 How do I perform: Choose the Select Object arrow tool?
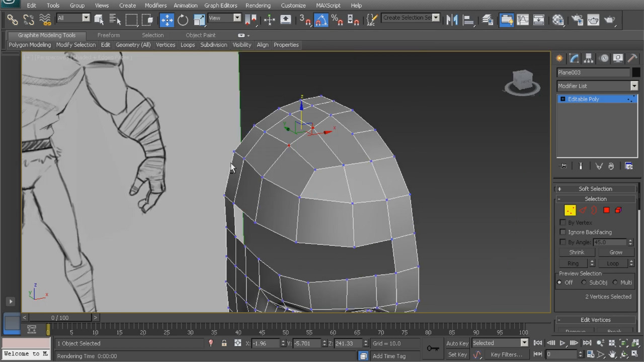click(x=99, y=20)
